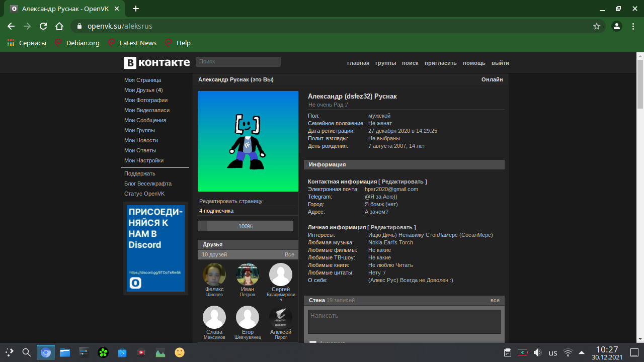Launch ICQ green flower icon in taskbar
644x362 pixels.
tap(103, 352)
